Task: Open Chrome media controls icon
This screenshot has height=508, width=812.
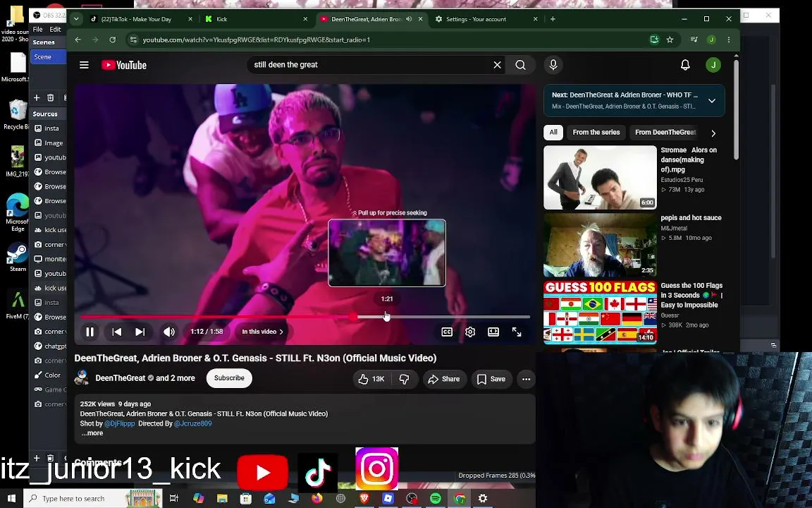Action: pos(694,40)
